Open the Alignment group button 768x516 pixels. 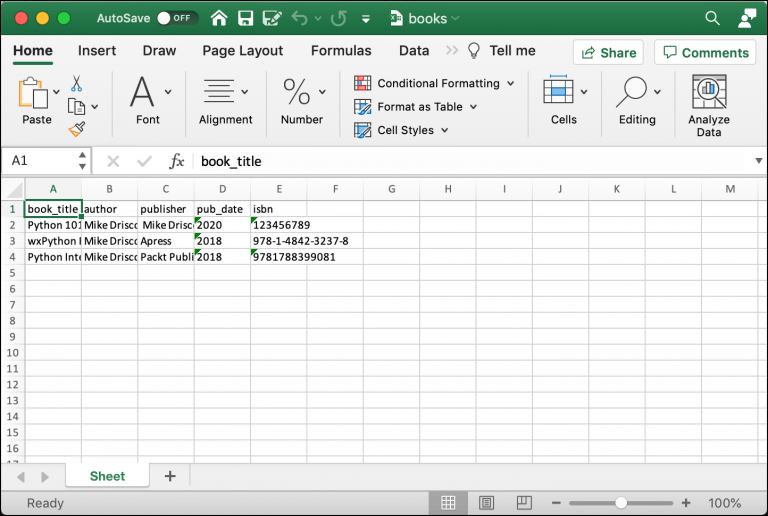[x=225, y=100]
